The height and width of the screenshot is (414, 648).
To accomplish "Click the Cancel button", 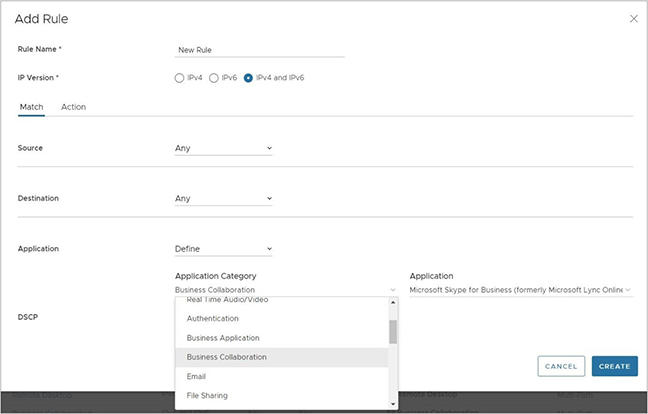I will click(x=561, y=366).
